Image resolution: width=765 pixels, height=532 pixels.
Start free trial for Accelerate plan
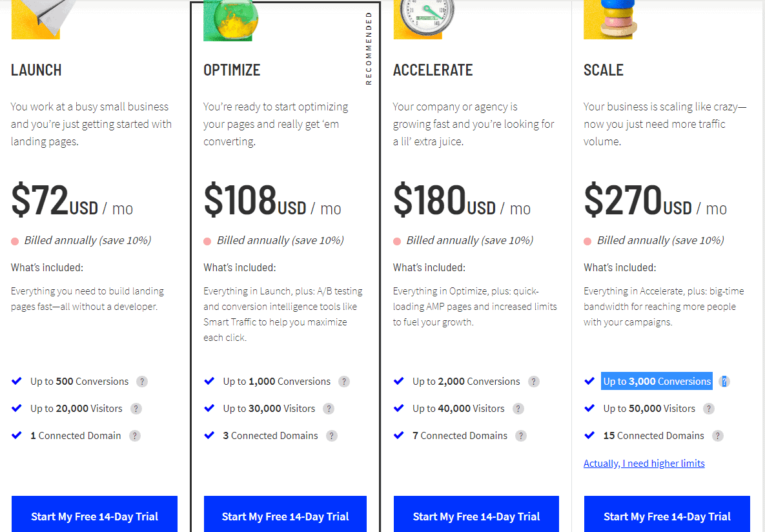(476, 515)
